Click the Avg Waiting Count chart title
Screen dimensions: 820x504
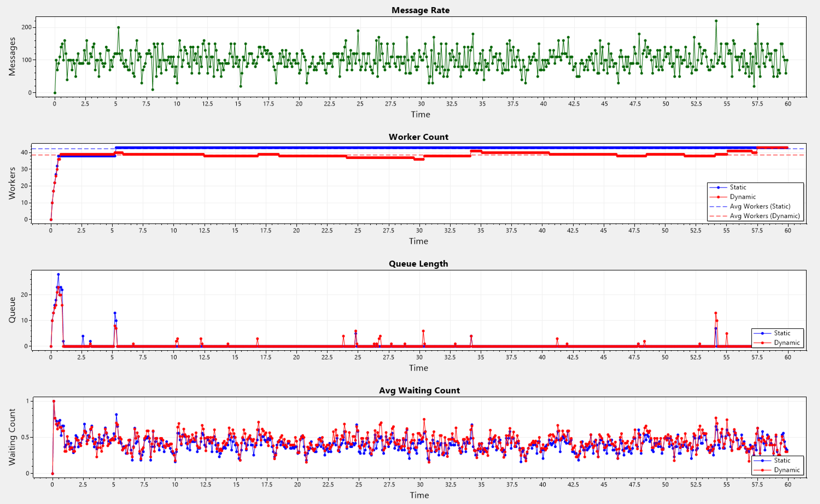coord(419,390)
